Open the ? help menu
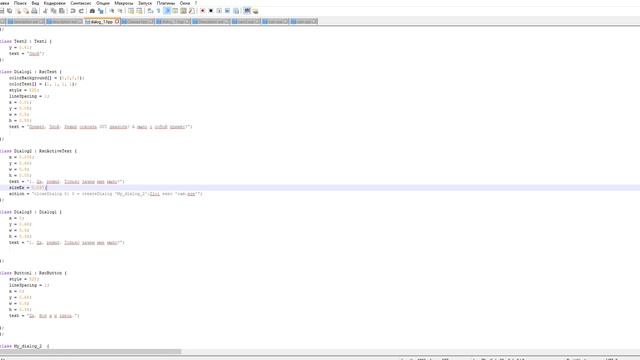 (196, 3)
